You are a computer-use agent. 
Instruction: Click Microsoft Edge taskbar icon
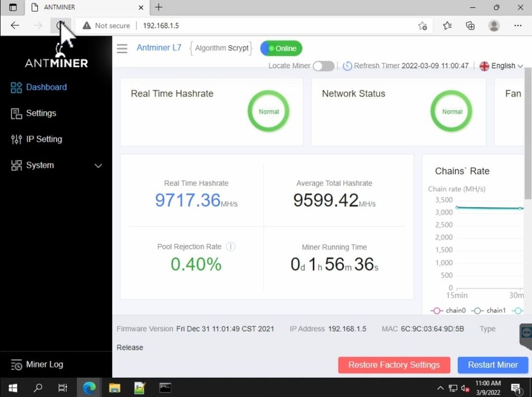tap(89, 387)
